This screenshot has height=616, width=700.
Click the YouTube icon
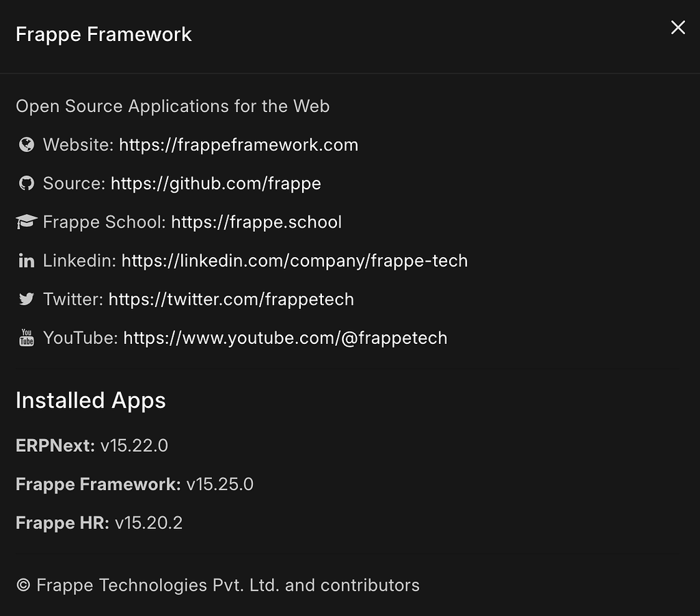(x=26, y=337)
